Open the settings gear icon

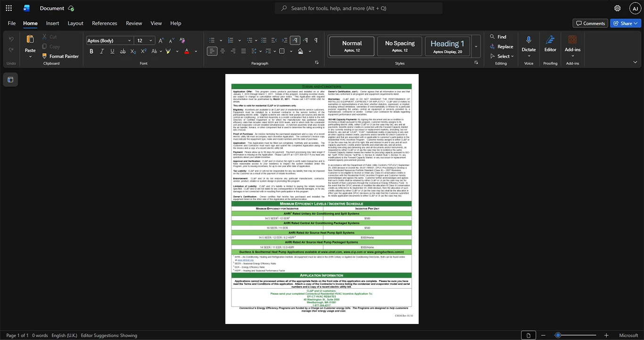(618, 8)
